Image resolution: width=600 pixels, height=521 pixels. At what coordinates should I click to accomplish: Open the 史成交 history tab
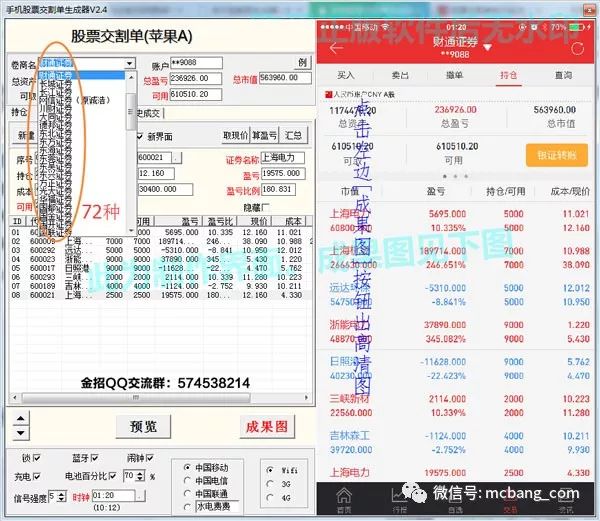pos(149,113)
